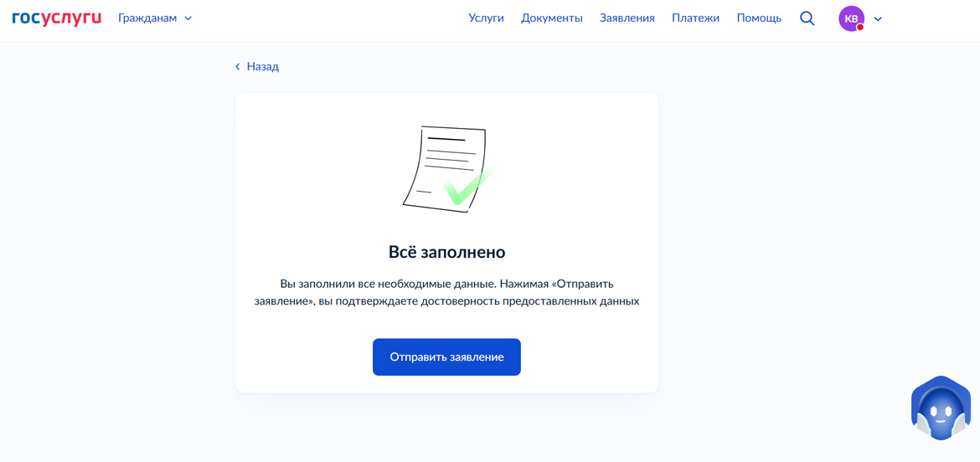
Task: Click the confirmation text starting with 'Вы заполнили'
Action: click(447, 292)
